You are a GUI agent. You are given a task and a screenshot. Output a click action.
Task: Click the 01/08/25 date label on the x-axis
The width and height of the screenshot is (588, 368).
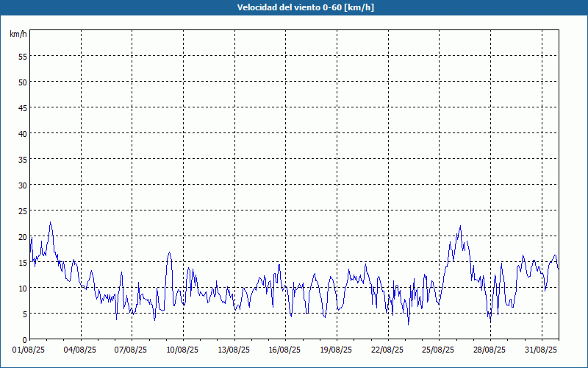[x=29, y=350]
